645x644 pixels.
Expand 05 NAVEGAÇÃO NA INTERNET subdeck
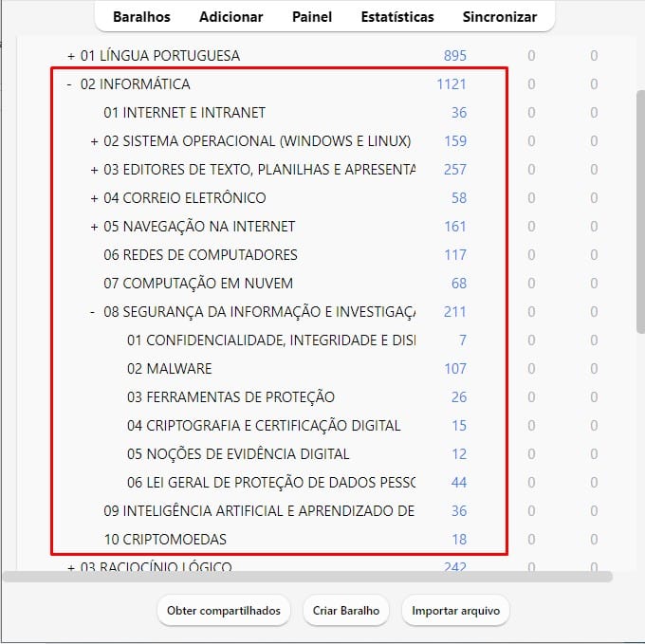[x=94, y=227]
